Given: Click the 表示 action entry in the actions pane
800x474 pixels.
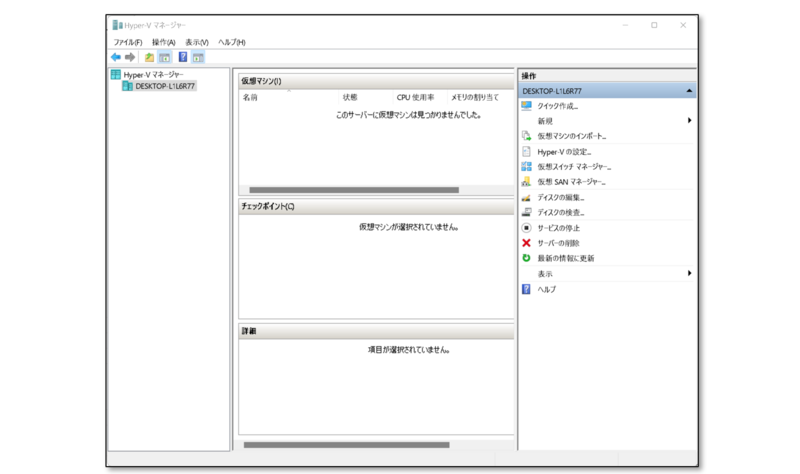Looking at the screenshot, I should coord(545,274).
